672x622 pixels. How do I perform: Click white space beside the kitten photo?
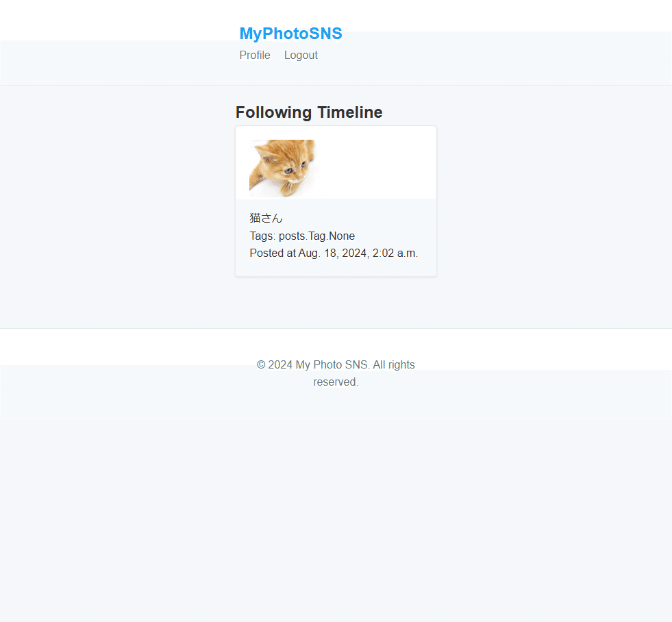point(377,169)
